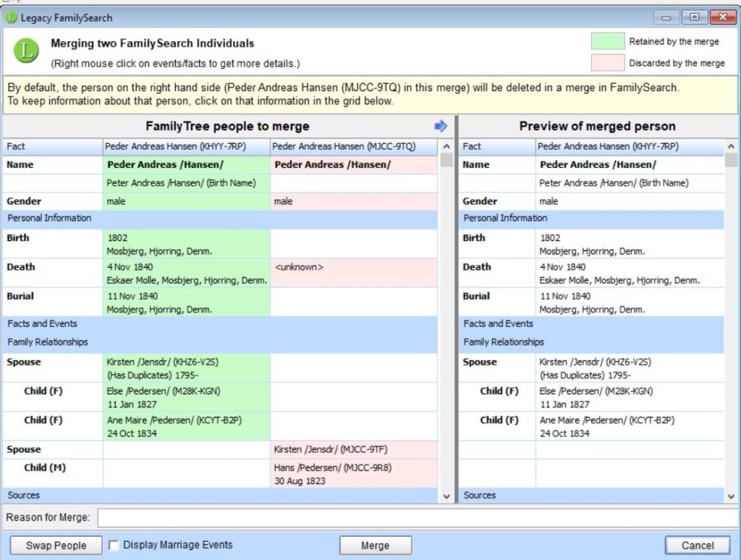The image size is (741, 560).
Task: Click column header Peder Andreas Hansen (MJCC-9TQ)
Action: pos(354,146)
